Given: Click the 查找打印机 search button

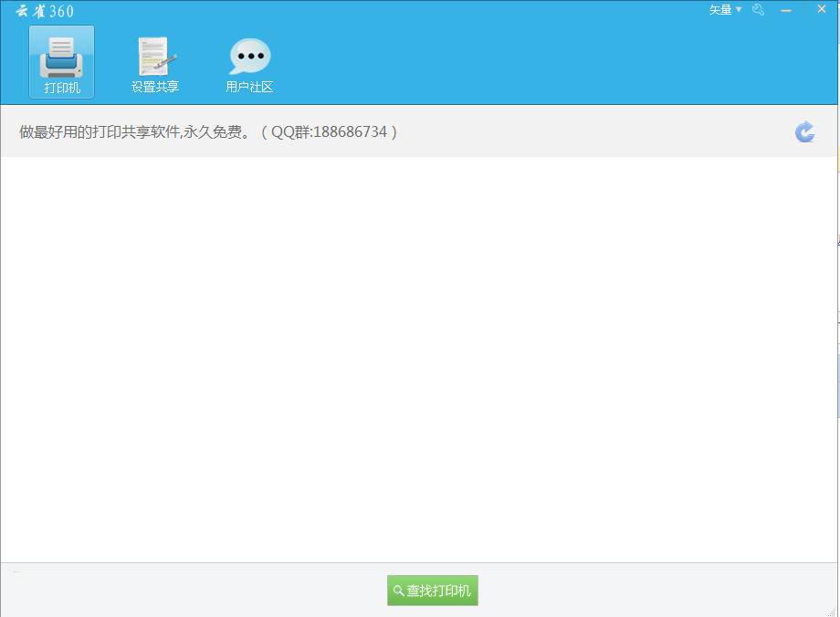Looking at the screenshot, I should [432, 591].
